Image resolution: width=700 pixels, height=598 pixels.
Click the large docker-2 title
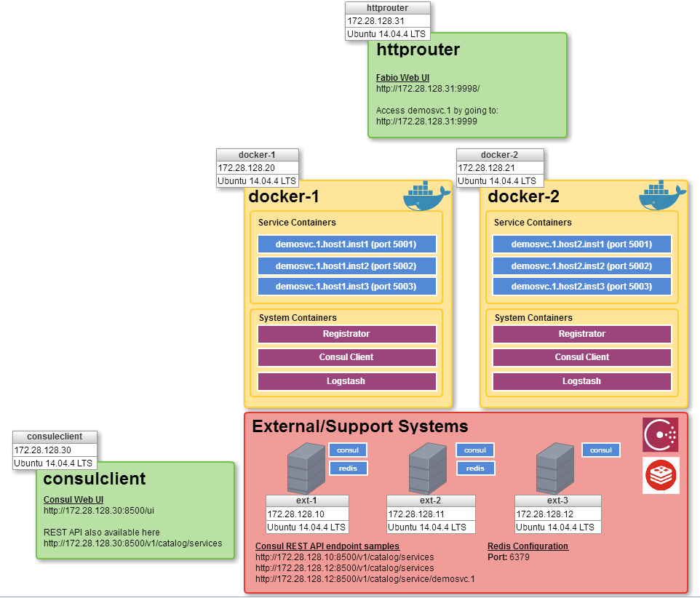(524, 197)
